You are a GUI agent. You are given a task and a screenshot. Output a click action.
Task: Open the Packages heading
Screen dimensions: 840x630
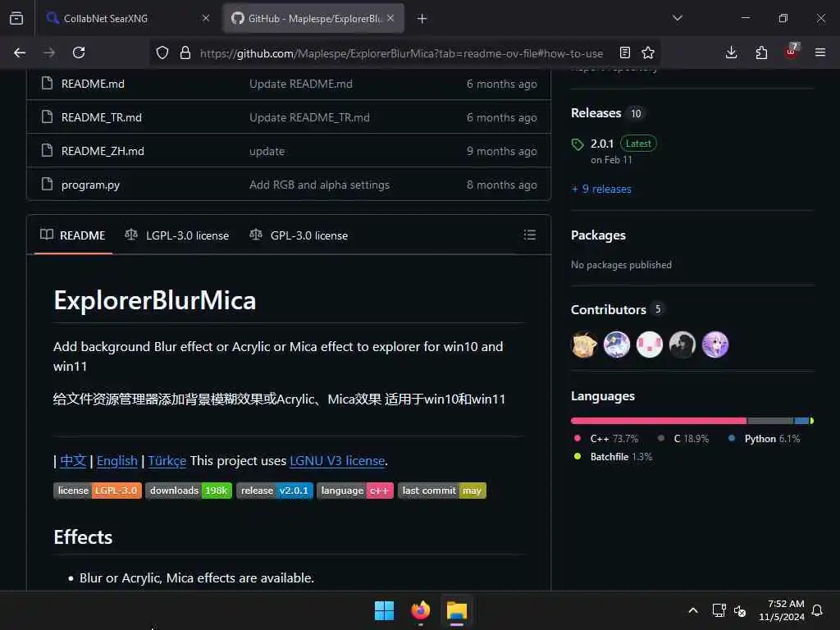coord(598,235)
